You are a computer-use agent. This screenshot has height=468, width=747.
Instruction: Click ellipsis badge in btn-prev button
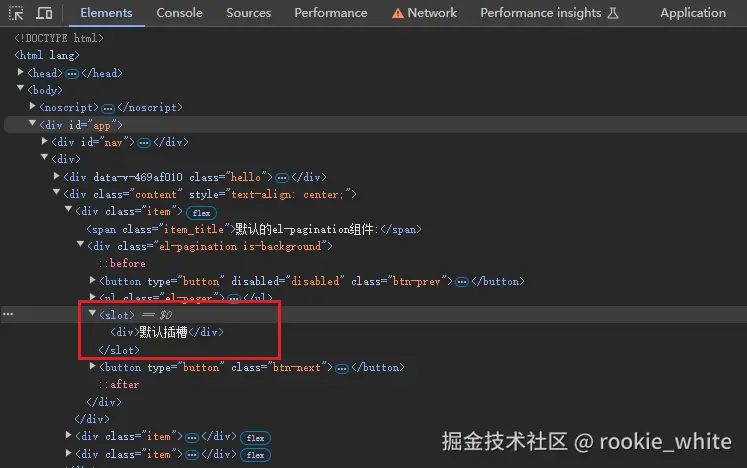point(462,282)
